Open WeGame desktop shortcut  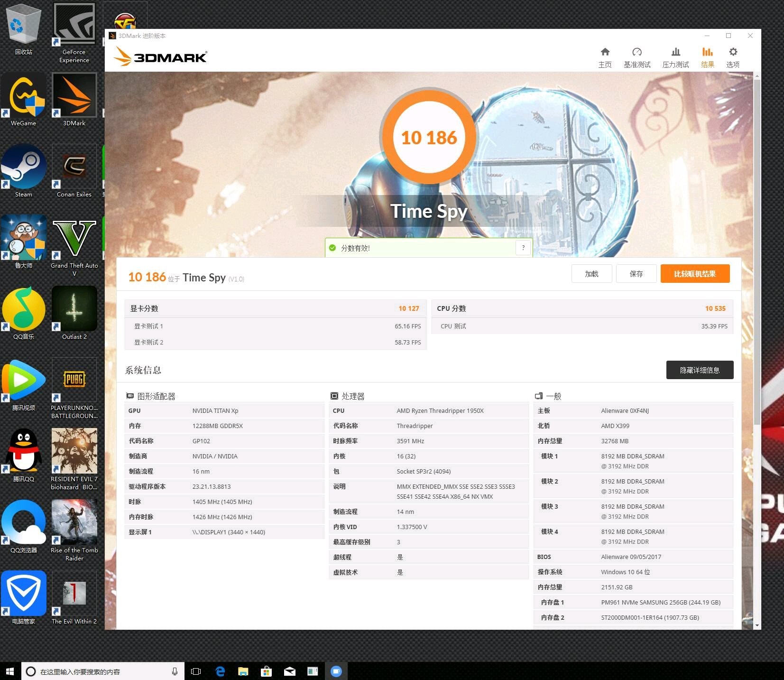tap(24, 100)
